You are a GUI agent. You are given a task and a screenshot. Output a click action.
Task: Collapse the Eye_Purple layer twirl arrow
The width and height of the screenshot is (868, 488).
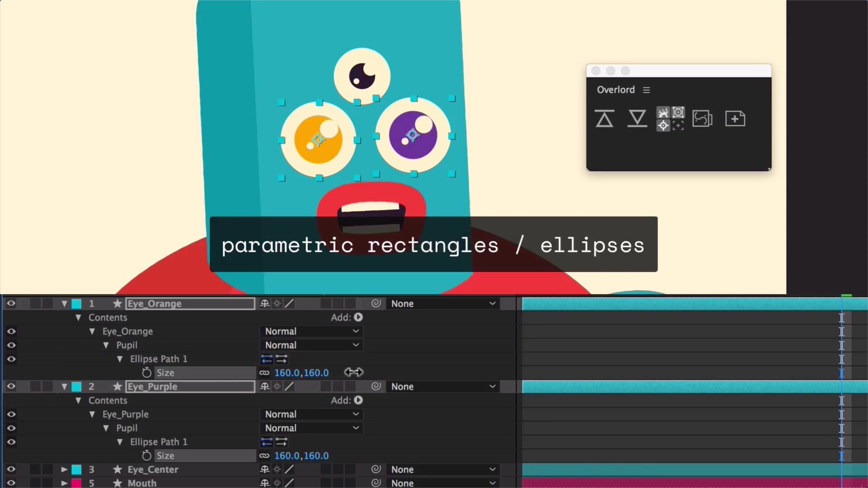tap(64, 387)
